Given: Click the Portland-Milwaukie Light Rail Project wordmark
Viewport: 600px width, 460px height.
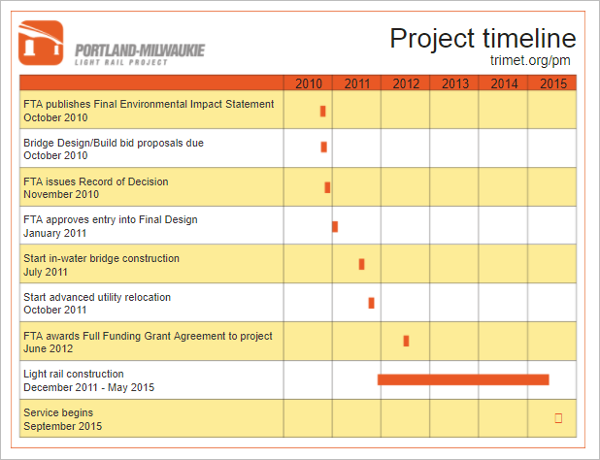Looking at the screenshot, I should tap(140, 55).
